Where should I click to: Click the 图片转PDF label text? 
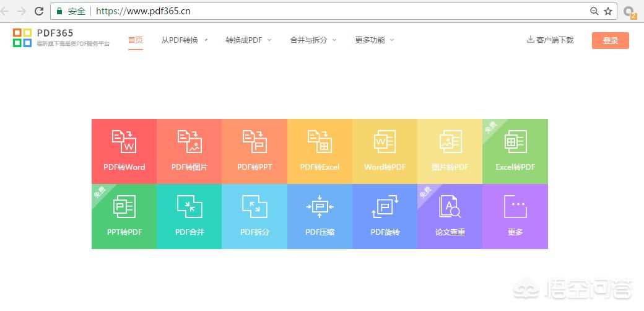(x=450, y=167)
